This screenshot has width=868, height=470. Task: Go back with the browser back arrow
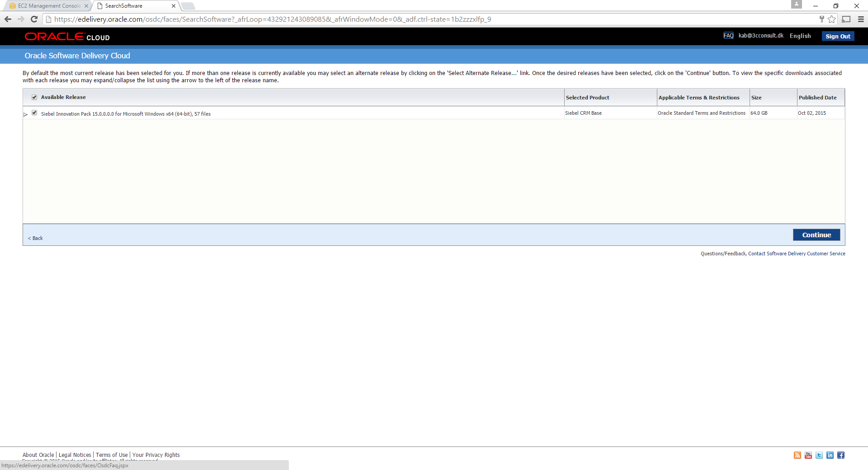(x=8, y=19)
